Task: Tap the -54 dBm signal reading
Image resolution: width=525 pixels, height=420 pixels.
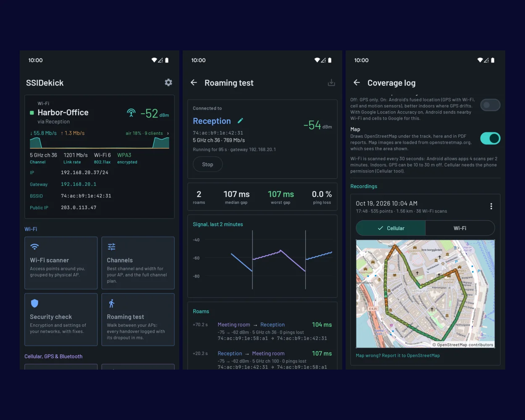Action: pos(318,125)
